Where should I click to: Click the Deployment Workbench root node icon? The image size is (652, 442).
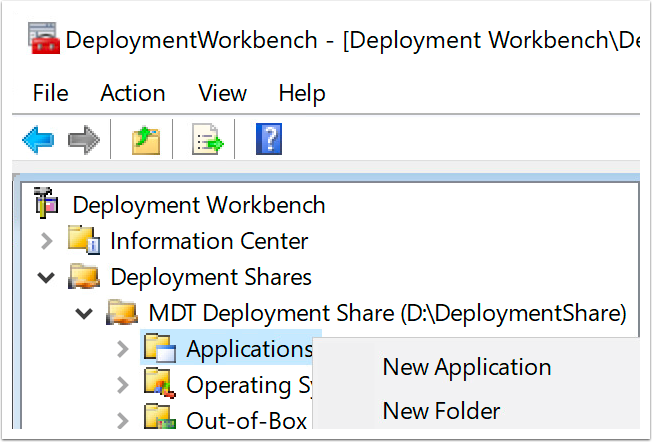[x=46, y=203]
